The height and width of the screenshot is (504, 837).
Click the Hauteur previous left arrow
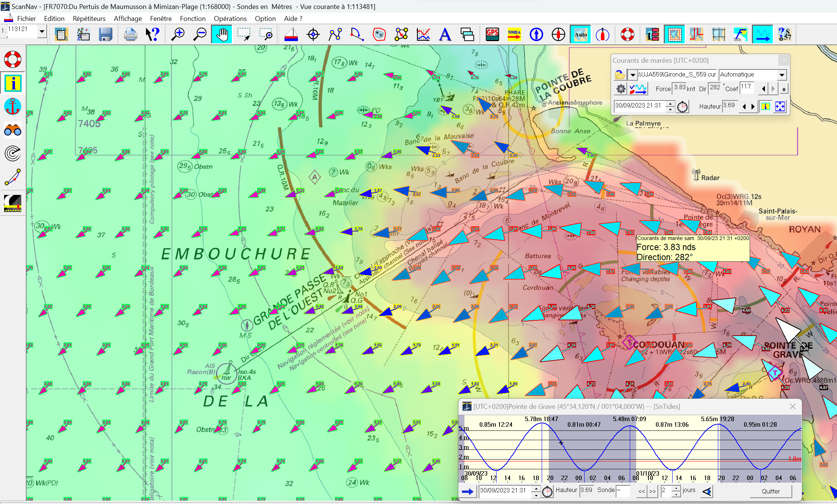(x=744, y=107)
